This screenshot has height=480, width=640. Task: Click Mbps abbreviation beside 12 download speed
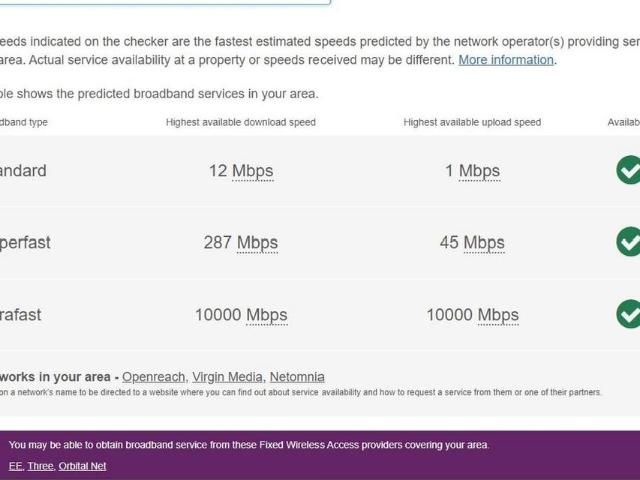tap(252, 171)
